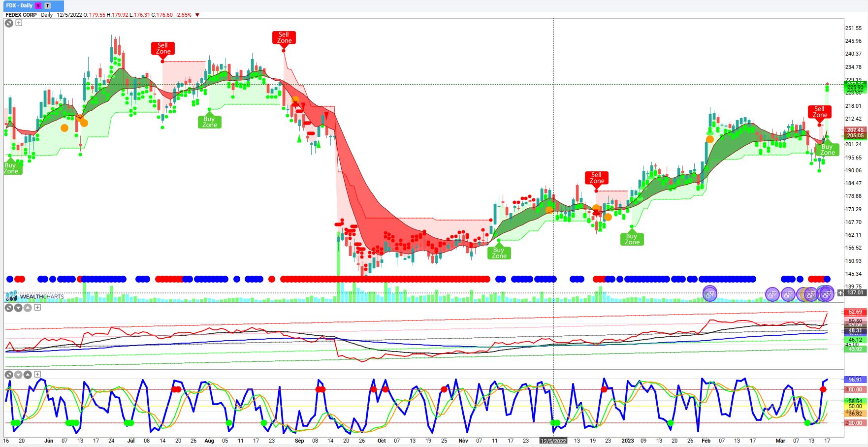Click the blue 96.91 value tag on the oscillator axis

[856, 379]
